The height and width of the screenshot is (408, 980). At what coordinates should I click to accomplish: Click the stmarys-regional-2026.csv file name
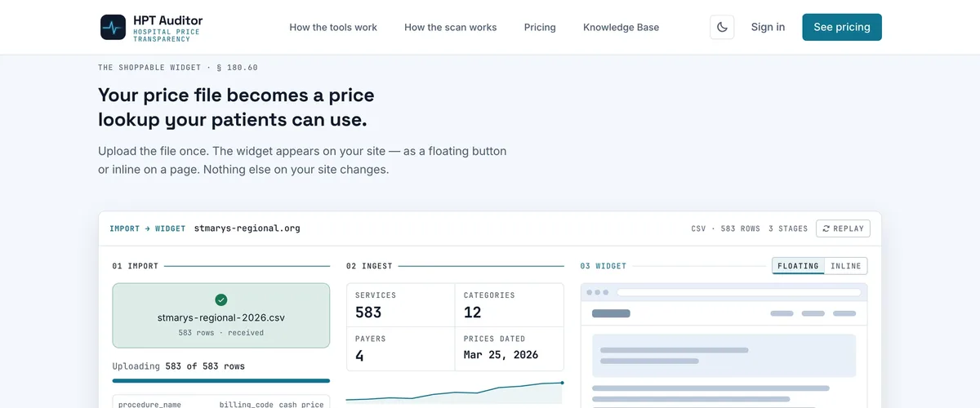pos(221,317)
